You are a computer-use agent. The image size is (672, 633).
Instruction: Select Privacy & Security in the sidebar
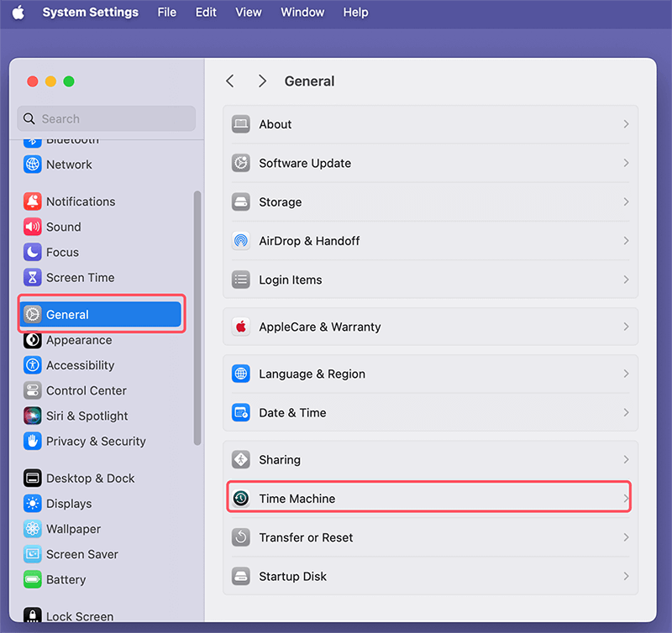click(x=96, y=441)
